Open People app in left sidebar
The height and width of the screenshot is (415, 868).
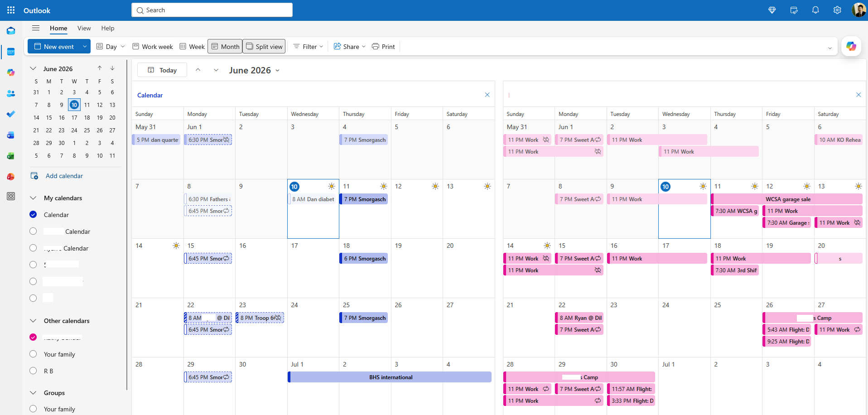[x=11, y=93]
